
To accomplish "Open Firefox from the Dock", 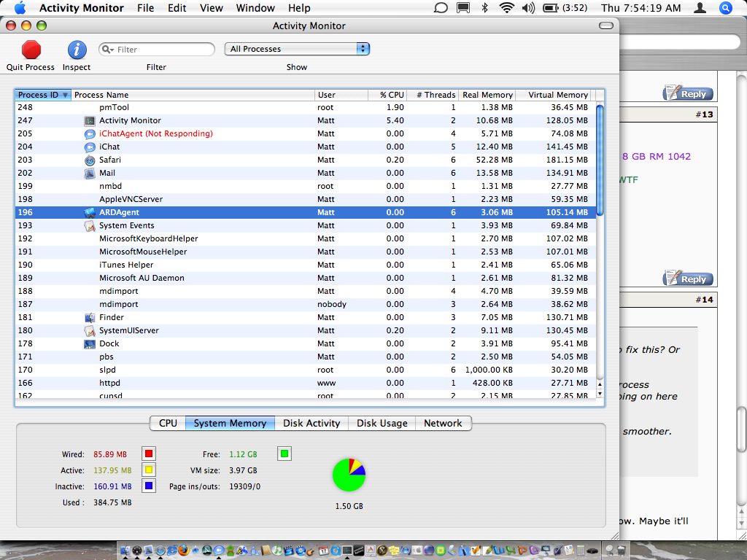I will [184, 551].
